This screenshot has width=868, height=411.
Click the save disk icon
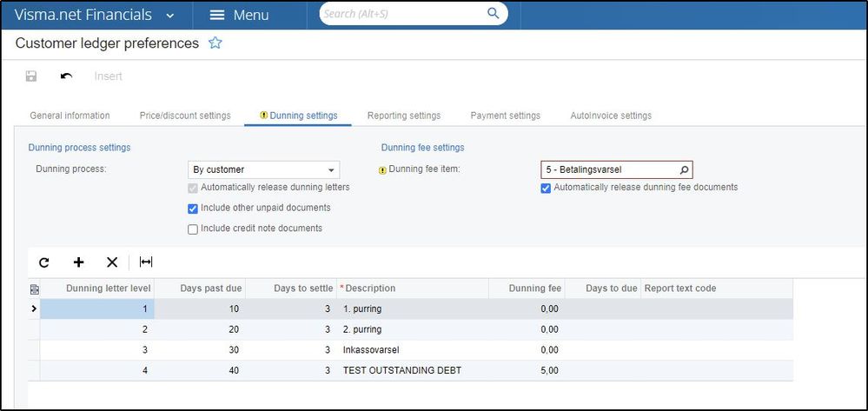tap(31, 76)
